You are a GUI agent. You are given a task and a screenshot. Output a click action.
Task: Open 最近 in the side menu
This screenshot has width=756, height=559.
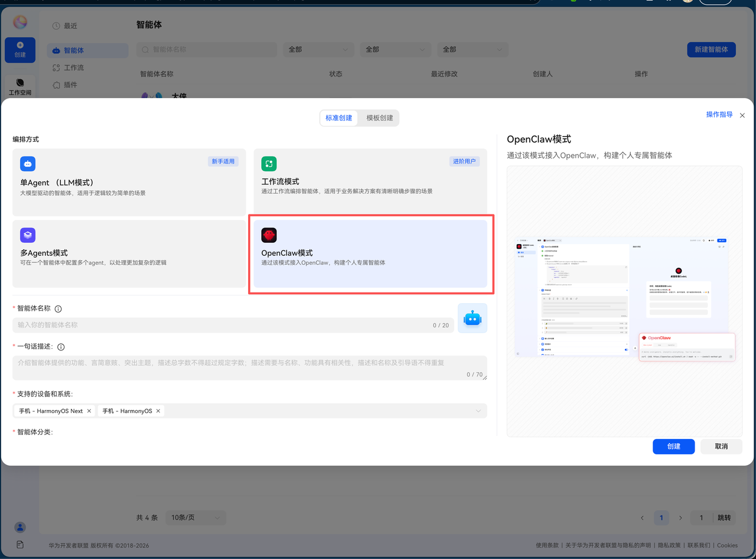65,26
